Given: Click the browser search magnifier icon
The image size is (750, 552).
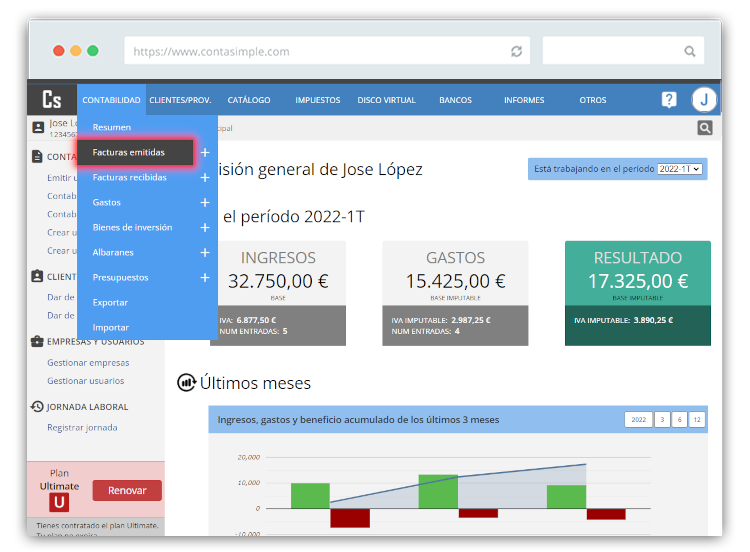Looking at the screenshot, I should point(689,51).
